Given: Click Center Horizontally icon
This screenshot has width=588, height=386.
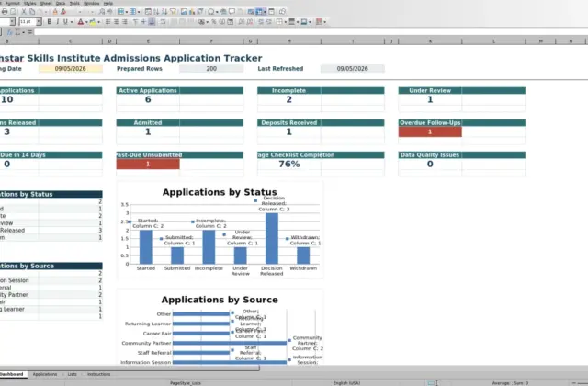Looking at the screenshot, I should coord(117,22).
